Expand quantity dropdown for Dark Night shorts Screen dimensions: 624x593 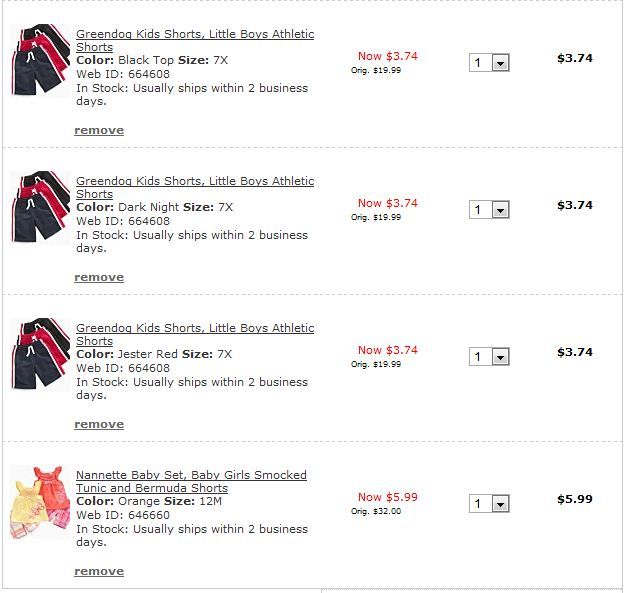501,210
